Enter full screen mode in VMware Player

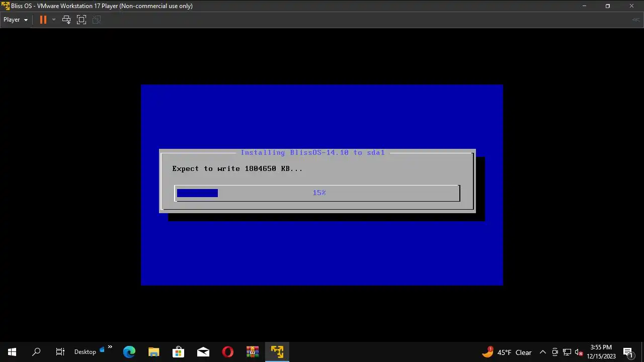coord(82,20)
